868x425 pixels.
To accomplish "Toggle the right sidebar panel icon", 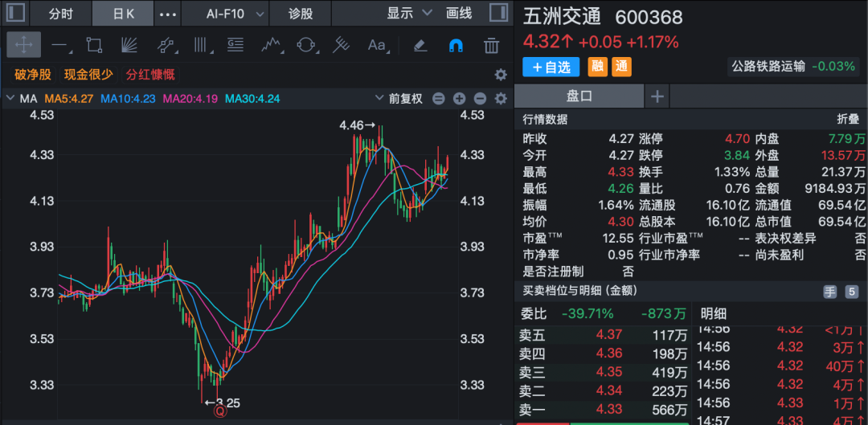I will pos(499,13).
